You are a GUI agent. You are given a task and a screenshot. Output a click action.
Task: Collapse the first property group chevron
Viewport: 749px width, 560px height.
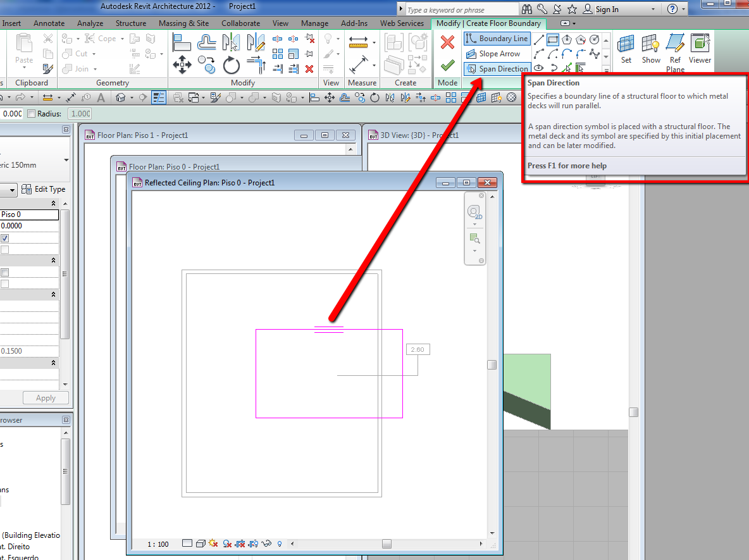coord(53,203)
